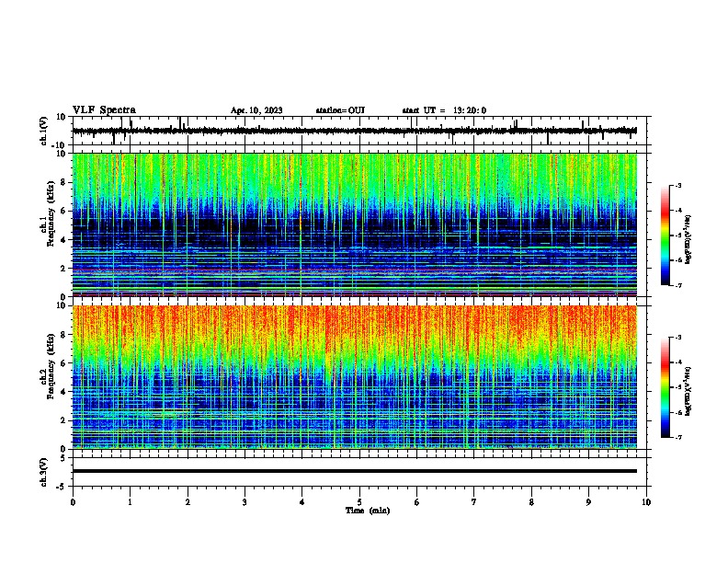The height and width of the screenshot is (563, 728).
Task: Click the ch.2 Frequency (kHz) axis label
Action: (47, 366)
